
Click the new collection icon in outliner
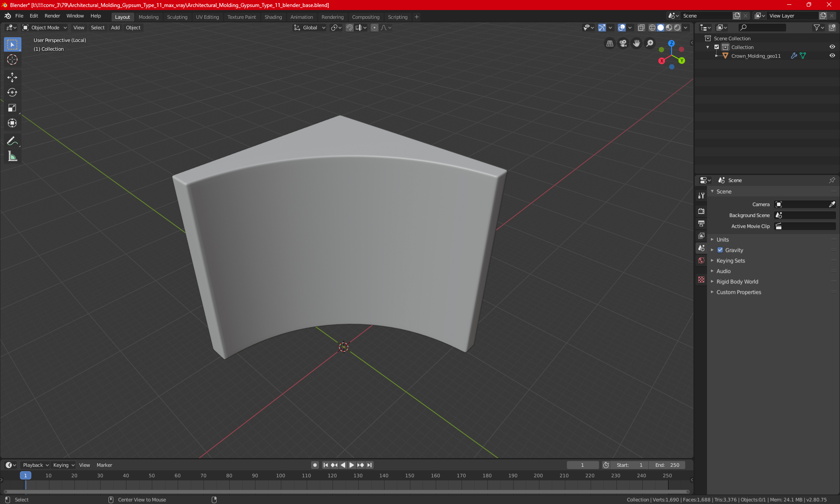(832, 28)
